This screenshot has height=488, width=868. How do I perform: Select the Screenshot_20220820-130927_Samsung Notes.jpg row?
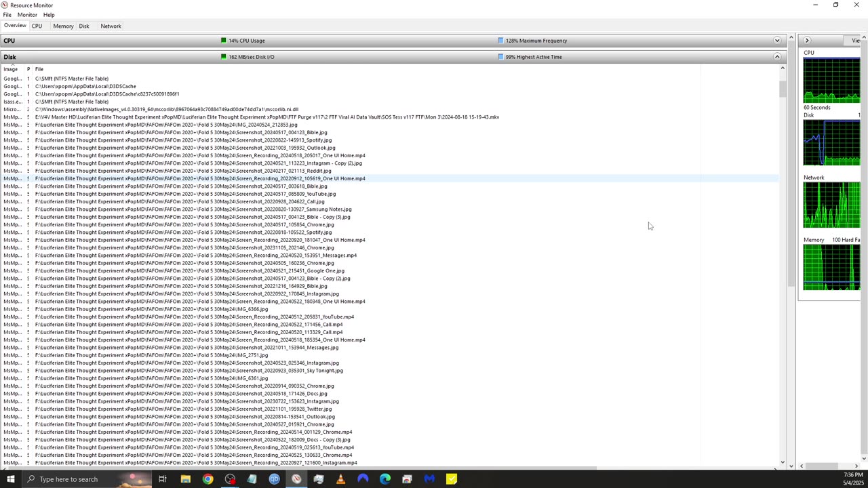point(390,209)
